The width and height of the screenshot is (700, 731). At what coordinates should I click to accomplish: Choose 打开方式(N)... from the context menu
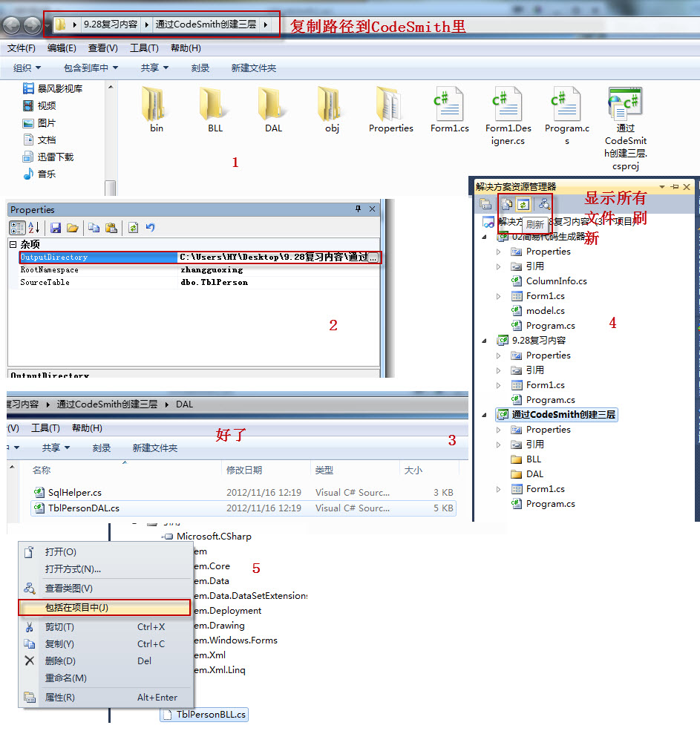(x=105, y=569)
